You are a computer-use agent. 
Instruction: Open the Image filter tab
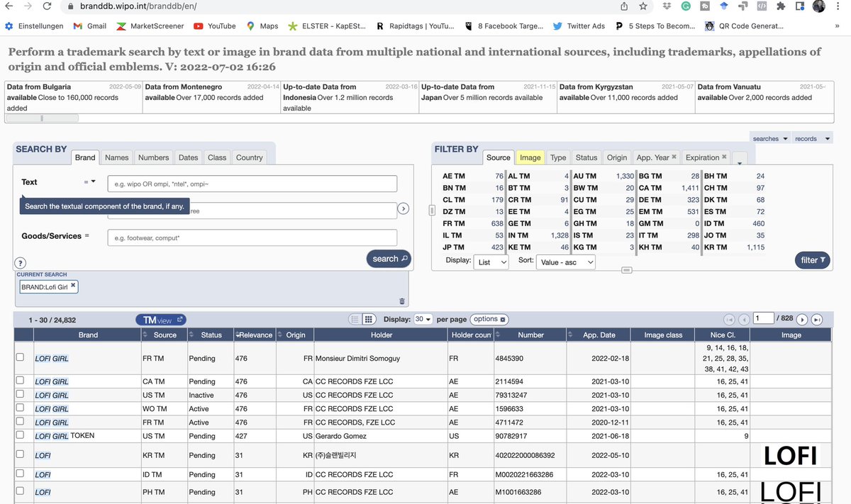pyautogui.click(x=530, y=157)
